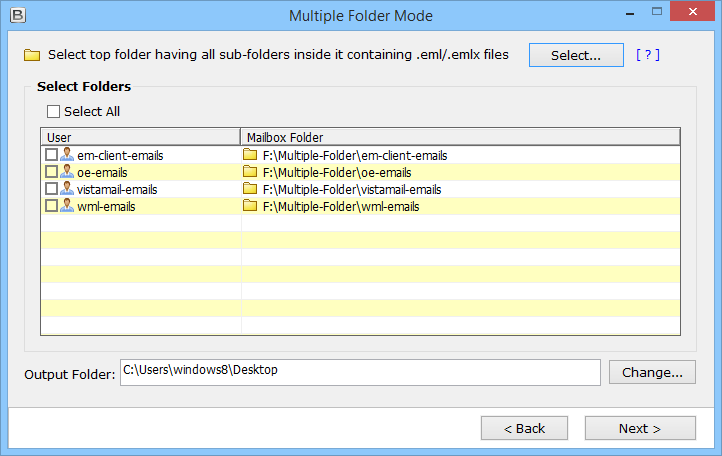The width and height of the screenshot is (722, 456).
Task: Maximize the Multiple Folder Mode window
Action: (x=657, y=12)
